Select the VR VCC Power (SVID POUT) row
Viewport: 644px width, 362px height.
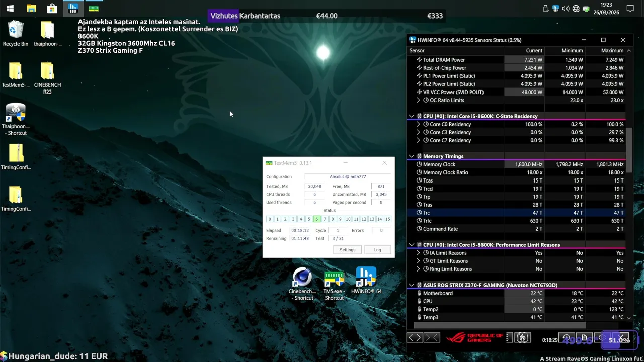tap(516, 92)
